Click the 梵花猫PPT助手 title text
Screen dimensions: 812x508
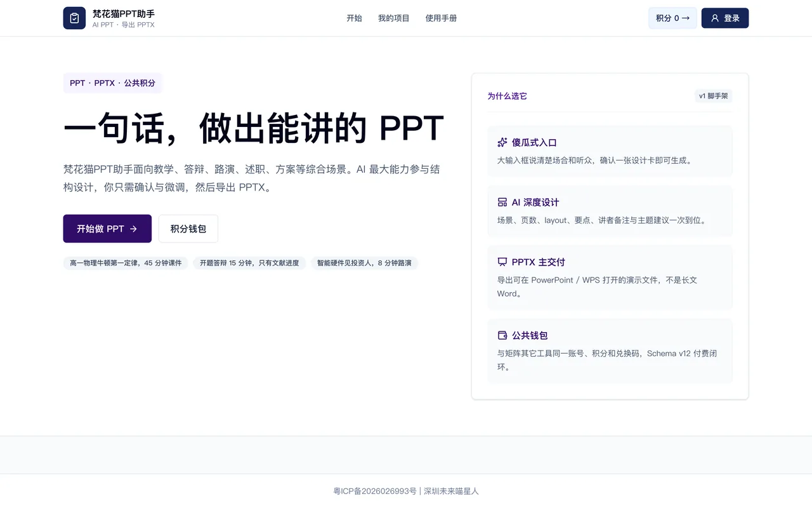(124, 13)
